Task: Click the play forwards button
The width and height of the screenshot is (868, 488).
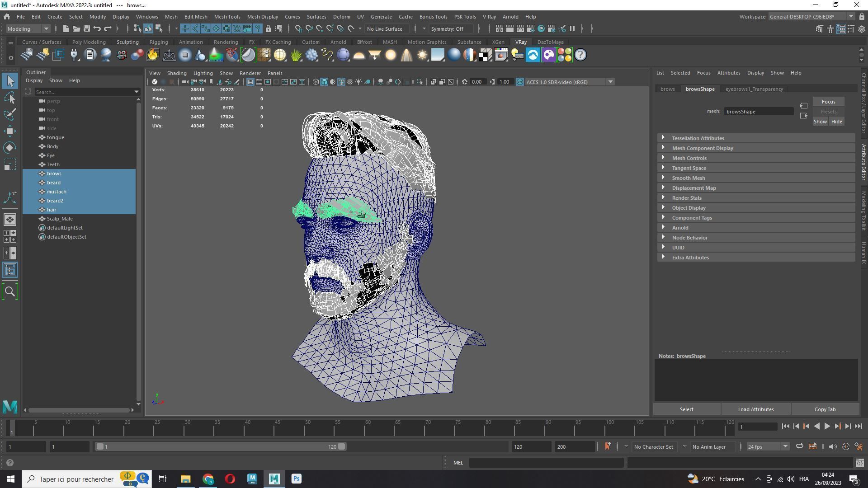Action: (x=827, y=426)
